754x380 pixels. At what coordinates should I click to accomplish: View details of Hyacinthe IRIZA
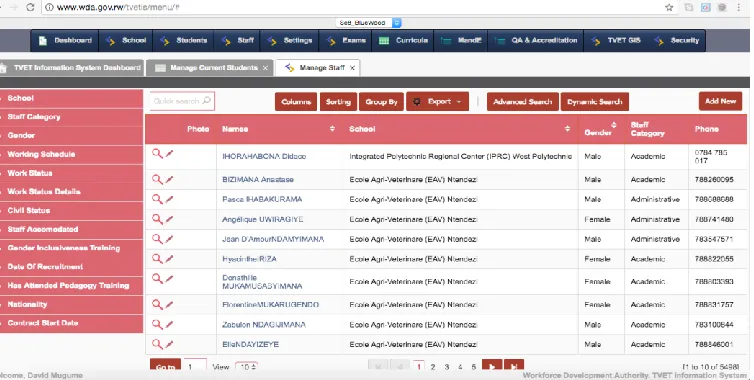157,259
